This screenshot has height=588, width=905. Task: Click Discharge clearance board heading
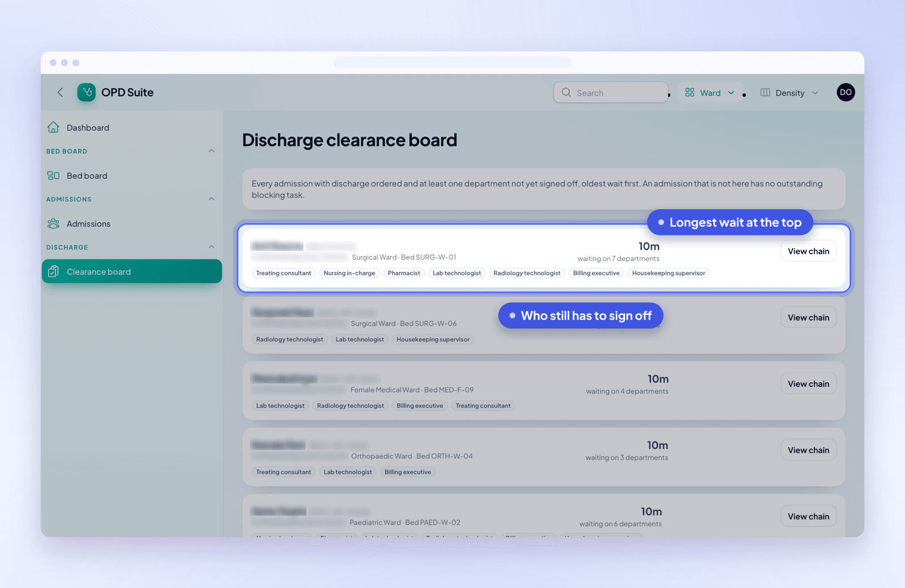[350, 140]
